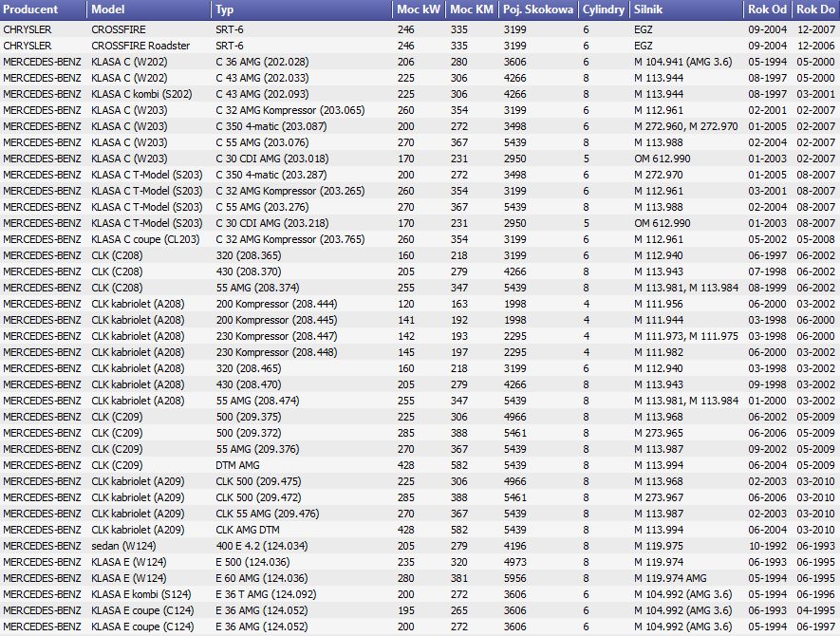Screen dimensions: 840x636
Task: Sort by the Moc KM column header
Action: (472, 9)
